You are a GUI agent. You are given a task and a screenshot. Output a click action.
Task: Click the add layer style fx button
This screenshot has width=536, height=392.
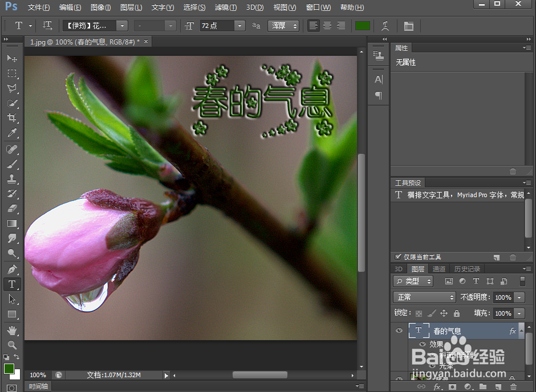(x=437, y=386)
